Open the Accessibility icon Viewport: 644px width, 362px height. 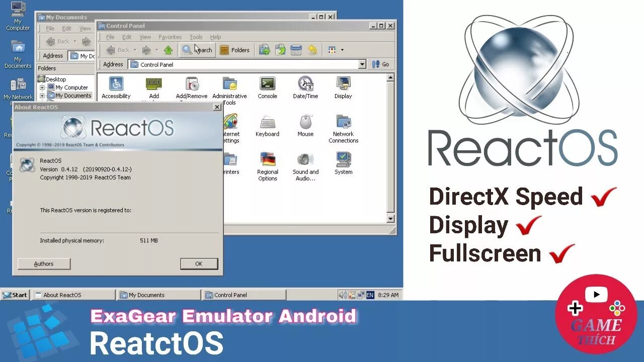pyautogui.click(x=116, y=84)
